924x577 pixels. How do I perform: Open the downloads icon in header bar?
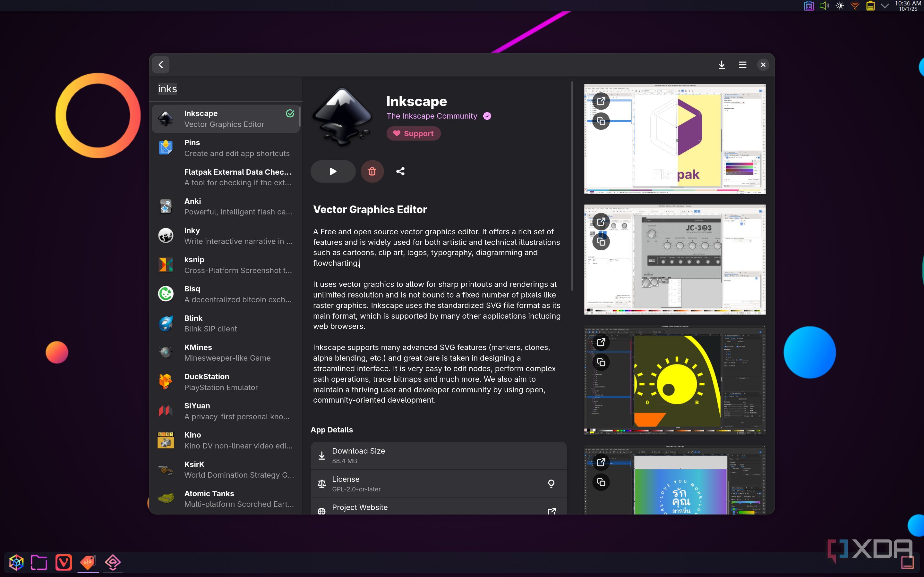tap(721, 65)
